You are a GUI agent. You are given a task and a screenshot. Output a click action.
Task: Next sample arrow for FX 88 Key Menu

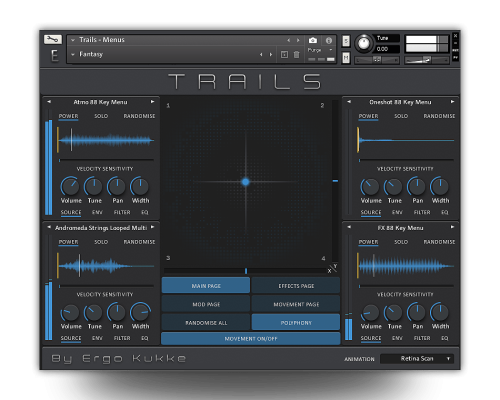click(x=452, y=227)
